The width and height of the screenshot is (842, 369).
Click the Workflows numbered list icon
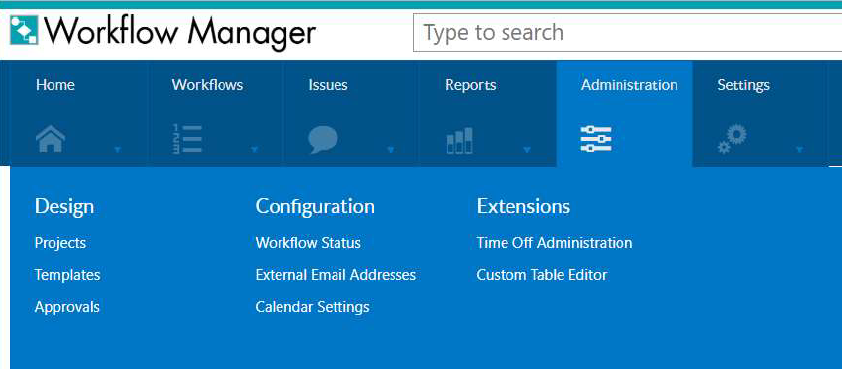[x=187, y=139]
